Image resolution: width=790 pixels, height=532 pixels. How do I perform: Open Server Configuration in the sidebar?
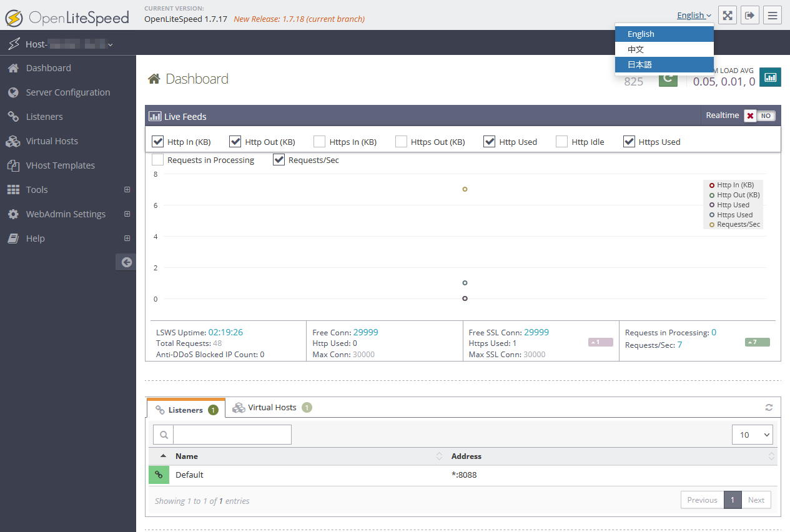68,92
